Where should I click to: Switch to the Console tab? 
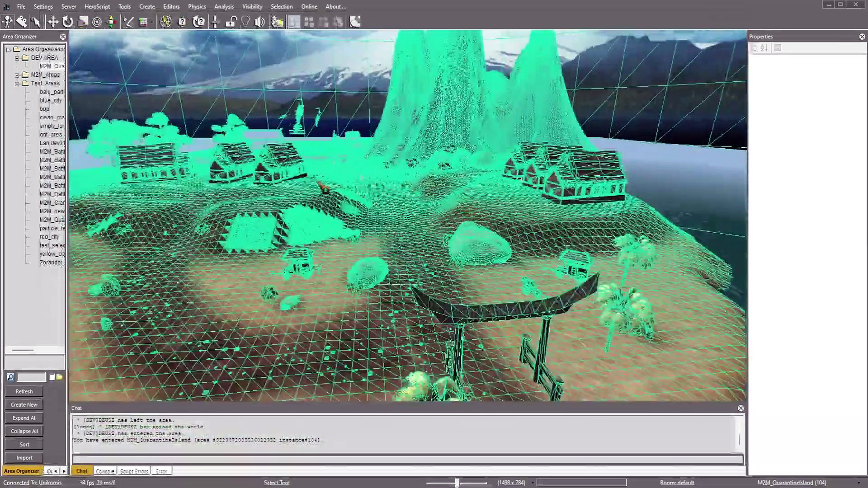click(x=105, y=471)
